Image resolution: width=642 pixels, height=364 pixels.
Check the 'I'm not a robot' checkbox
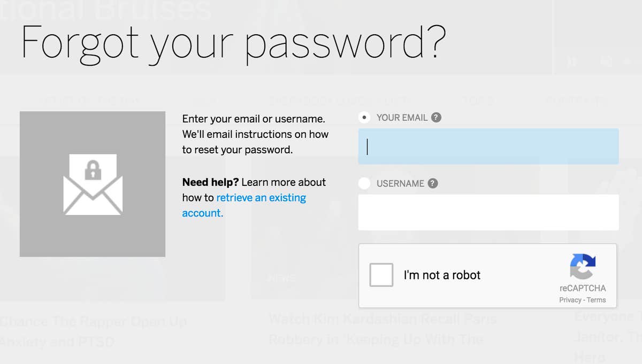(381, 275)
